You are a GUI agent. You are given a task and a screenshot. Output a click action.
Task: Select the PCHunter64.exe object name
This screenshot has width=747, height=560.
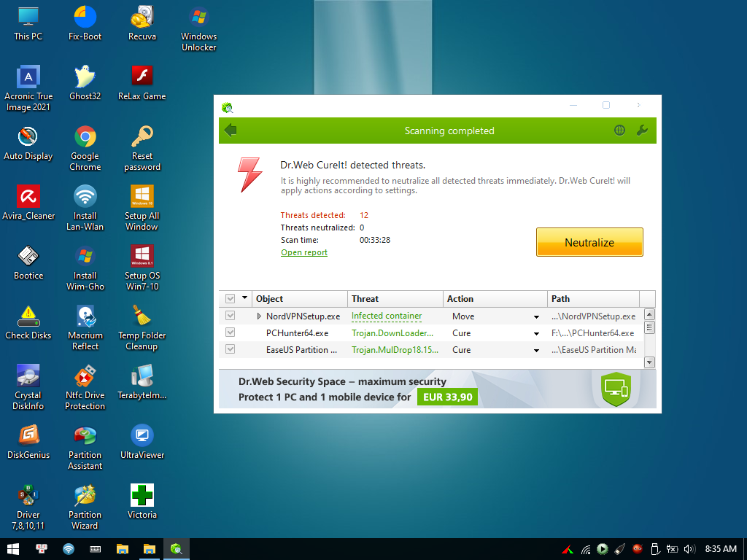point(298,332)
